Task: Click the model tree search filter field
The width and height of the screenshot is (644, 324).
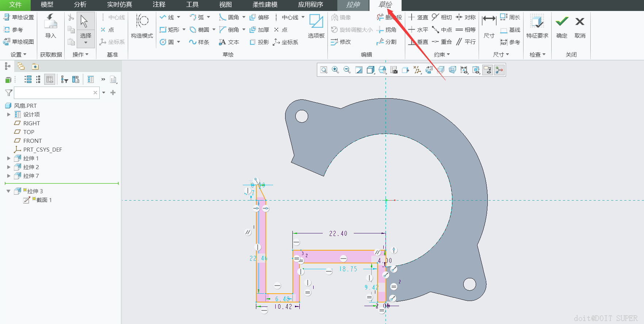Action: (x=54, y=93)
